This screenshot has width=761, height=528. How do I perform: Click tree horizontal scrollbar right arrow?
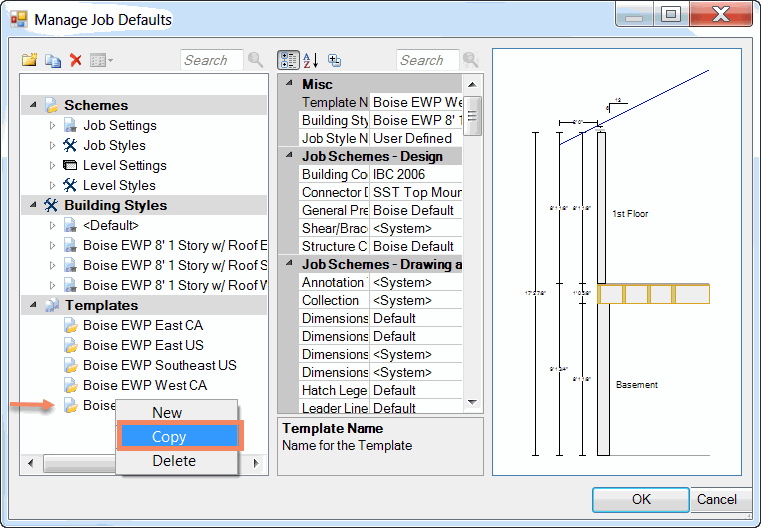[256, 463]
